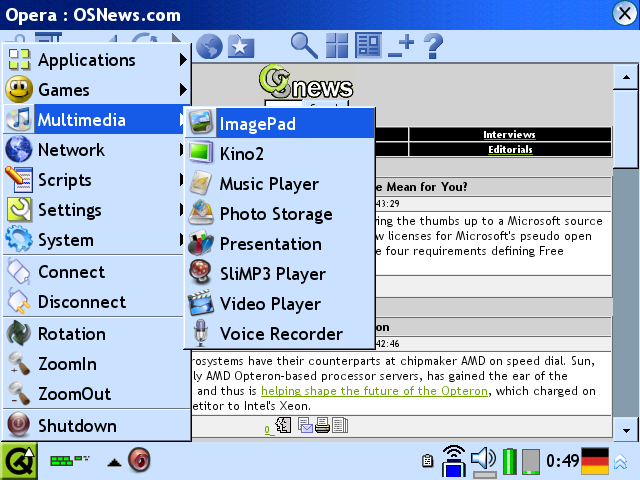Open help with the question mark icon
Screen dimensions: 640x480
433,46
